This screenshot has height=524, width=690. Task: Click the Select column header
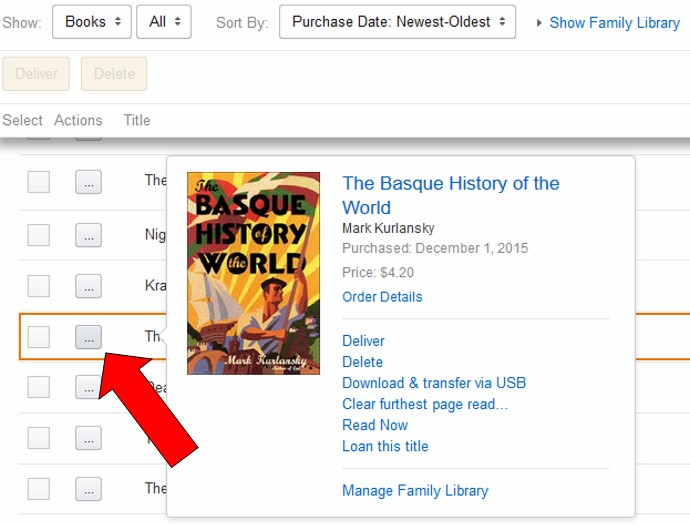[22, 120]
